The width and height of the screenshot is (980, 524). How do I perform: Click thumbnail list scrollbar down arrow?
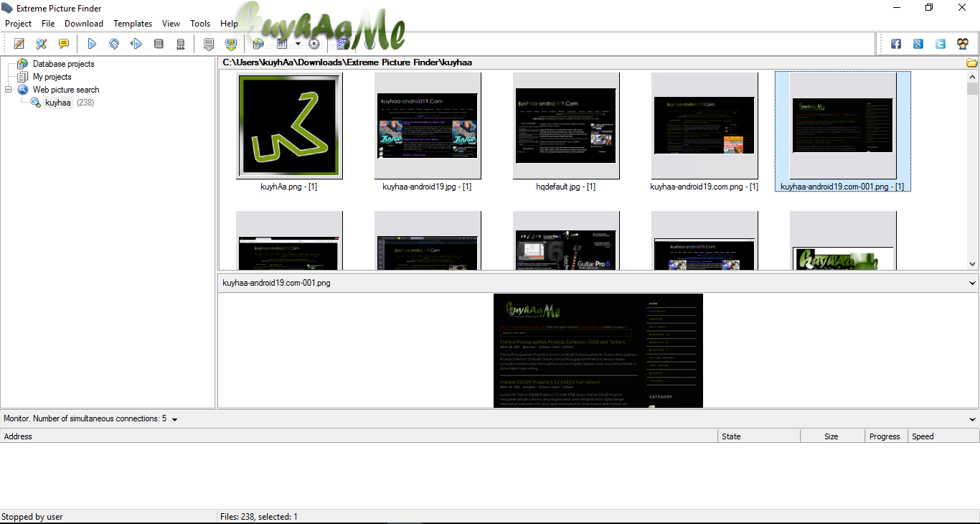click(973, 263)
